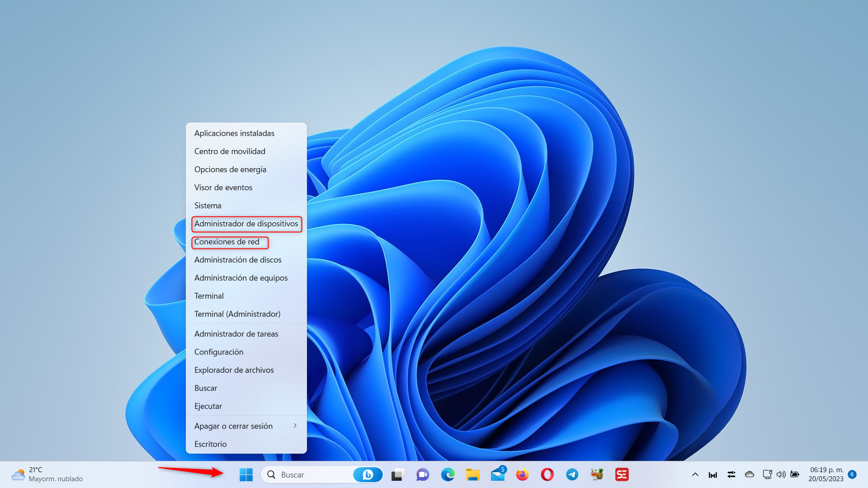
Task: Open the Mail app icon
Action: coord(497,474)
